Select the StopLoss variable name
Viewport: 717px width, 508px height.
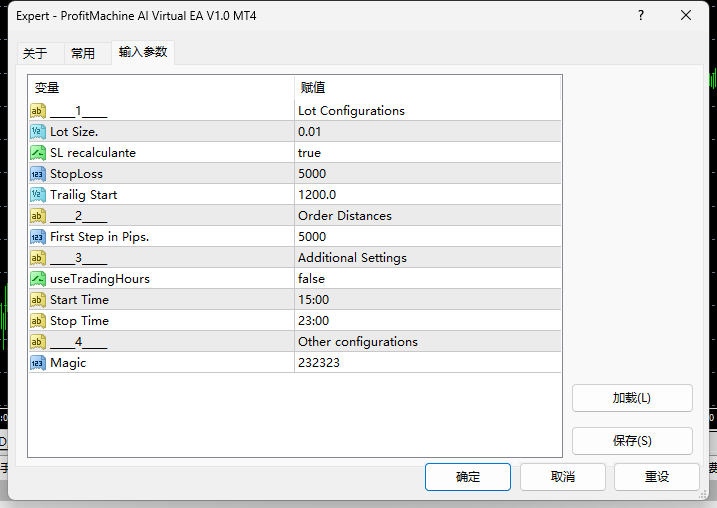click(x=76, y=174)
